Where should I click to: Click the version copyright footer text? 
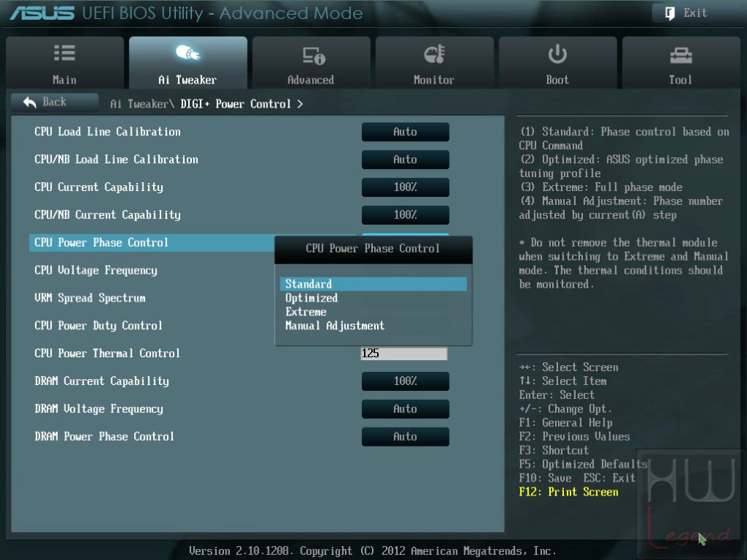[x=373, y=551]
